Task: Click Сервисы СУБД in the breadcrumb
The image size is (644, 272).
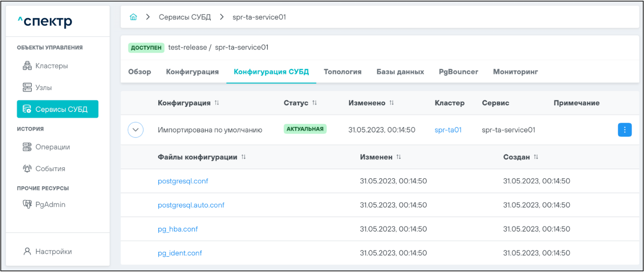Action: (185, 17)
